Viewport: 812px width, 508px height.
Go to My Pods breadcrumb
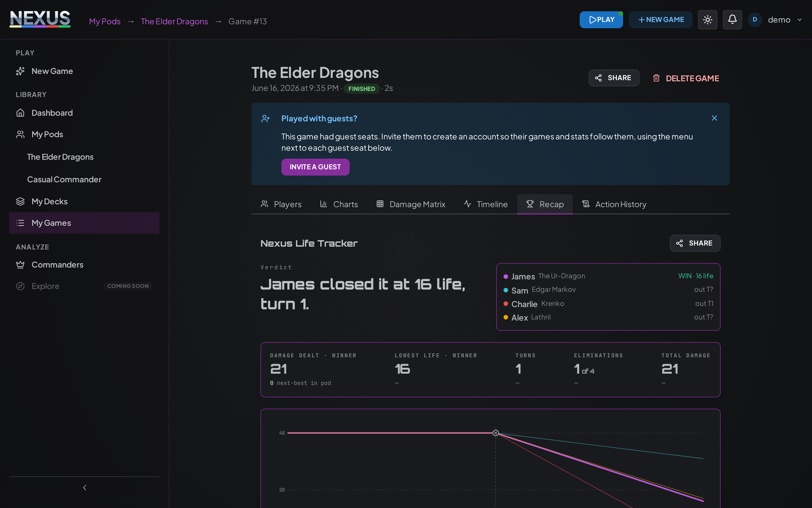click(x=105, y=21)
